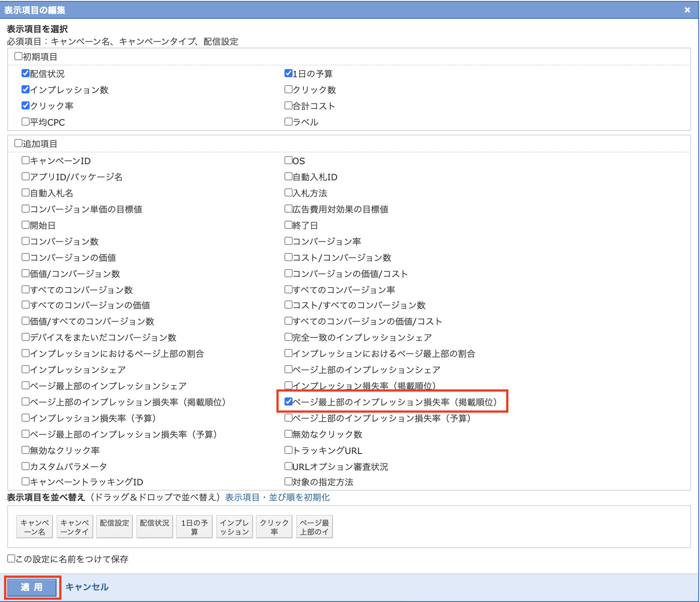
Task: Check the 平均CPC checkbox
Action: (26, 122)
